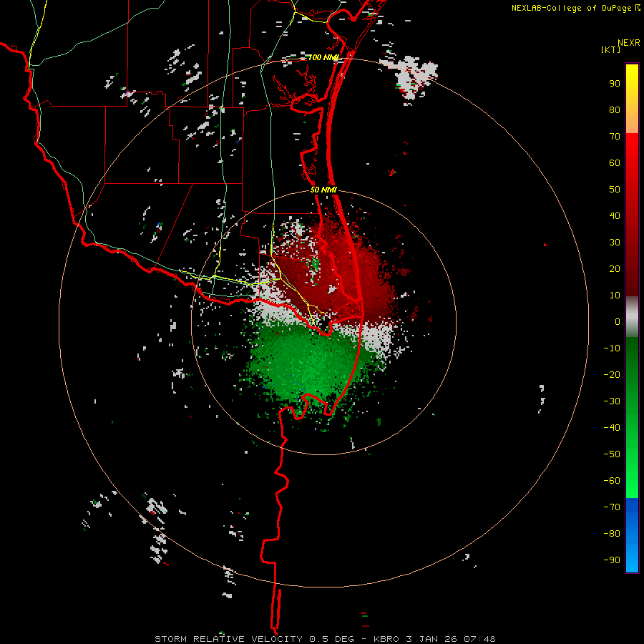Click the 70 value on velocity scale
The width and height of the screenshot is (644, 644).
(615, 137)
